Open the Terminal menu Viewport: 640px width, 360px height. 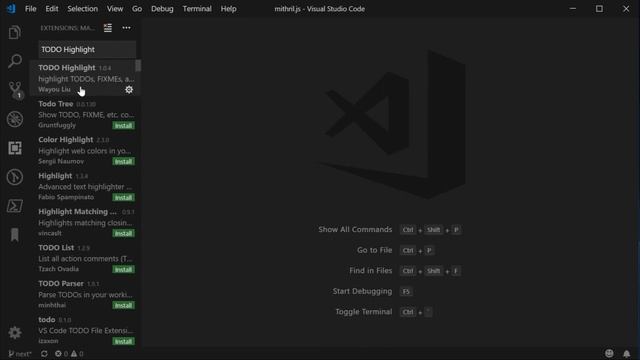[197, 9]
